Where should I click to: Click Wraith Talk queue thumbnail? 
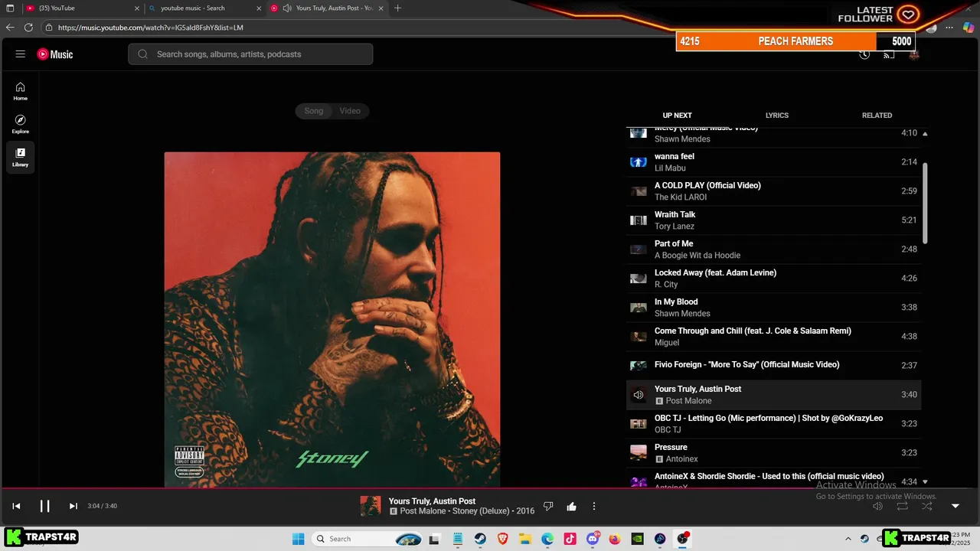pyautogui.click(x=639, y=220)
